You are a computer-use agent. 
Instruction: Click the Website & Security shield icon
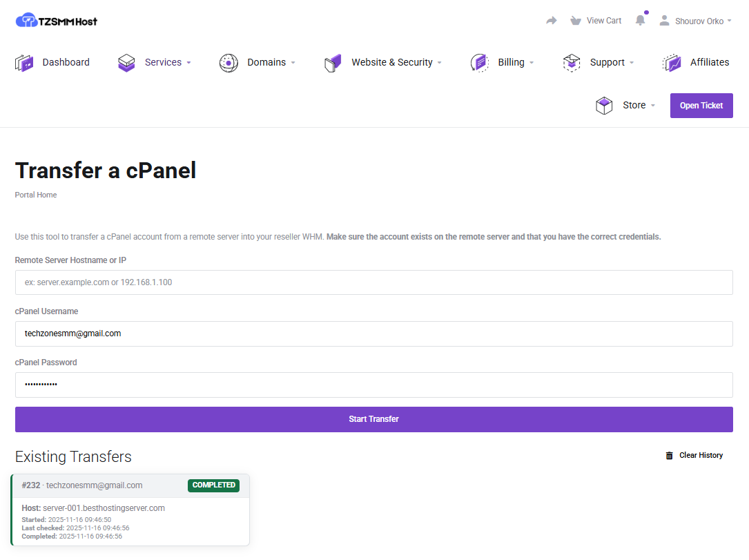(332, 62)
